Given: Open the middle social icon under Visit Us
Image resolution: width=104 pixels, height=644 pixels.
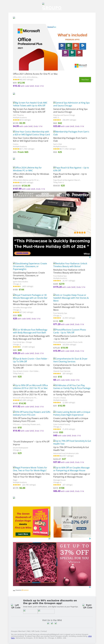Looking at the screenshot, I should pos(52,623).
